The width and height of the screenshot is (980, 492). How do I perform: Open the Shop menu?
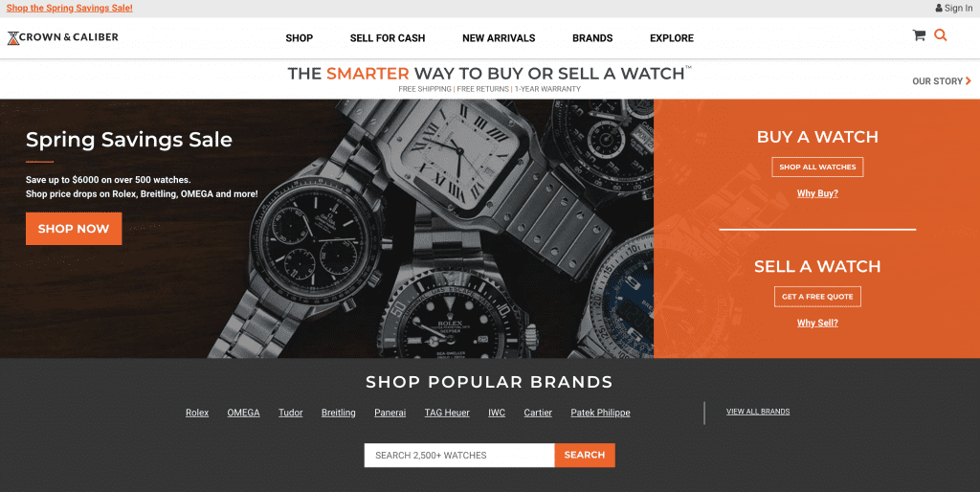(300, 38)
